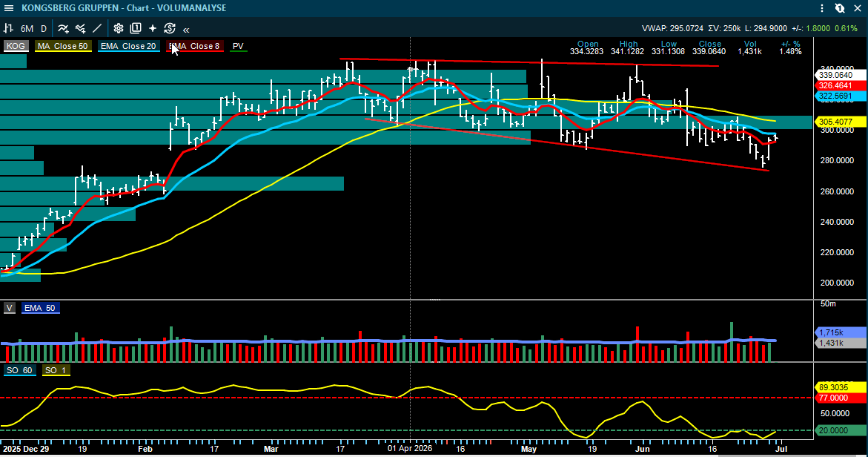Click the green 1.8000 change value
Screen dimensions: 868x457
(818, 28)
